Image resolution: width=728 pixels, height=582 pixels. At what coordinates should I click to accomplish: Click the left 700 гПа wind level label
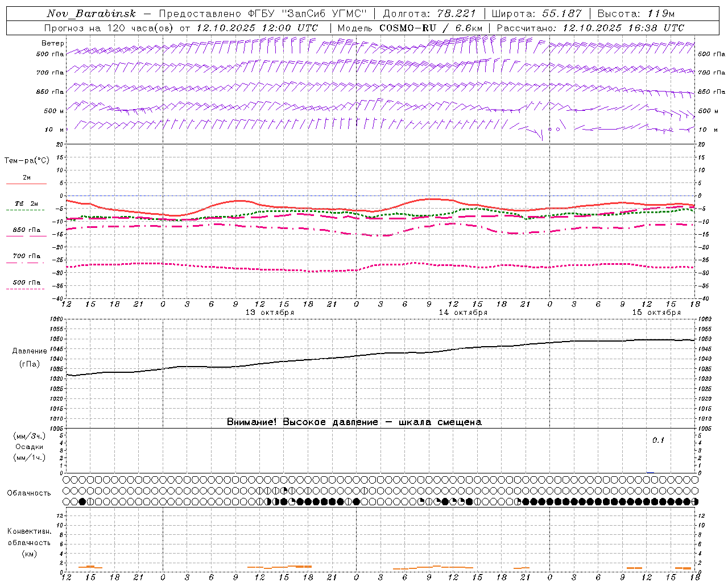point(50,73)
